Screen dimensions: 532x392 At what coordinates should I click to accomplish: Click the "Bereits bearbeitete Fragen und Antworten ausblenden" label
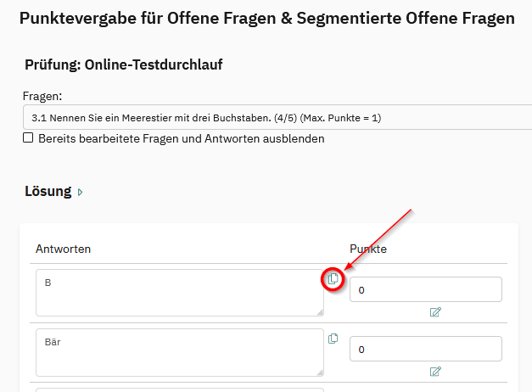[181, 138]
